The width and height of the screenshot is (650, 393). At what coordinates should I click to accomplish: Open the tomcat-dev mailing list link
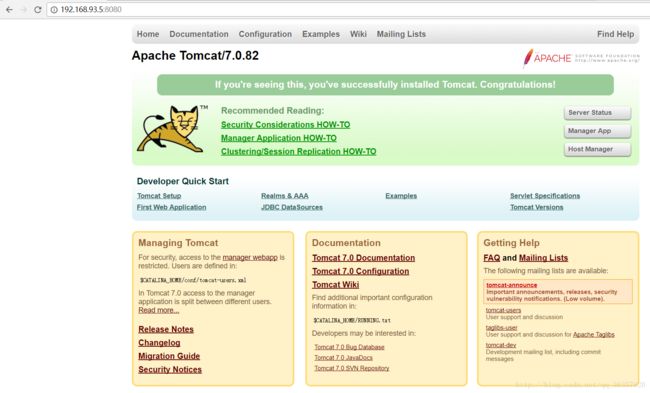tap(501, 345)
